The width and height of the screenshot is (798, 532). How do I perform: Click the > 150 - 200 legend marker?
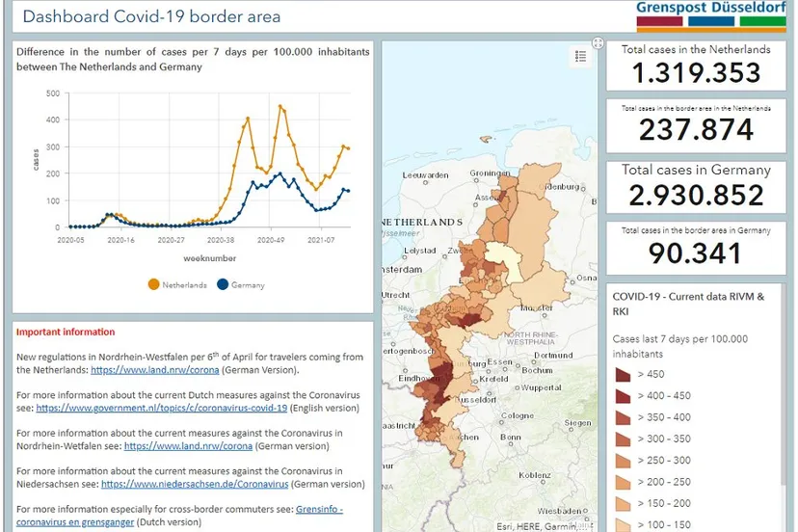(624, 503)
